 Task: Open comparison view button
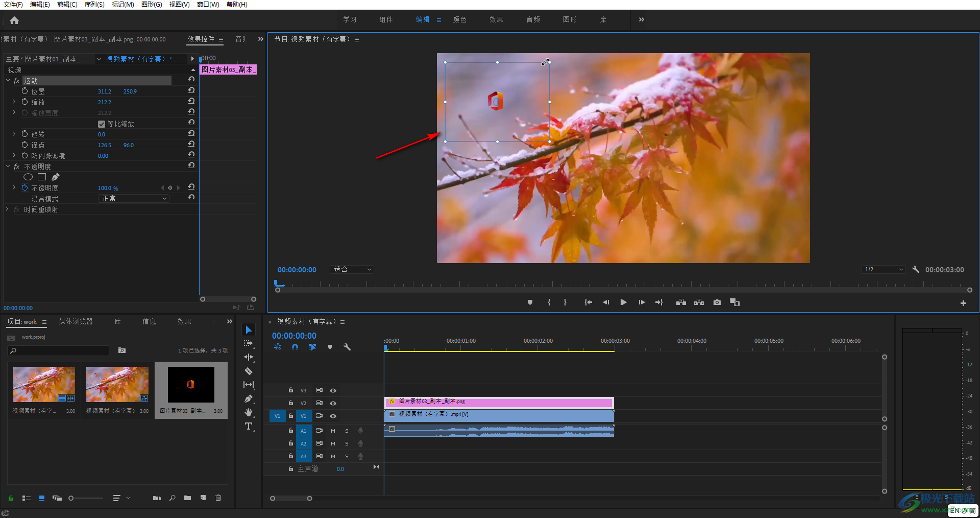click(734, 302)
